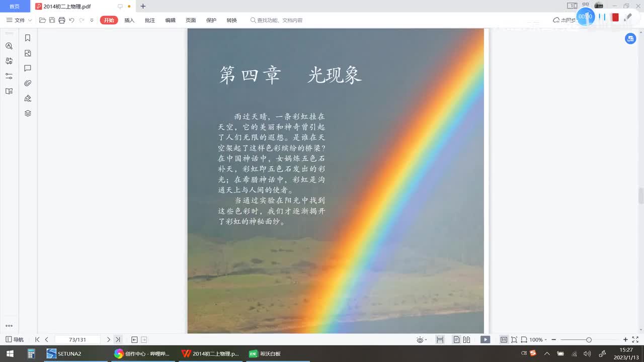This screenshot has width=644, height=362.
Task: Select the 批注 ribbon tab
Action: click(x=150, y=20)
